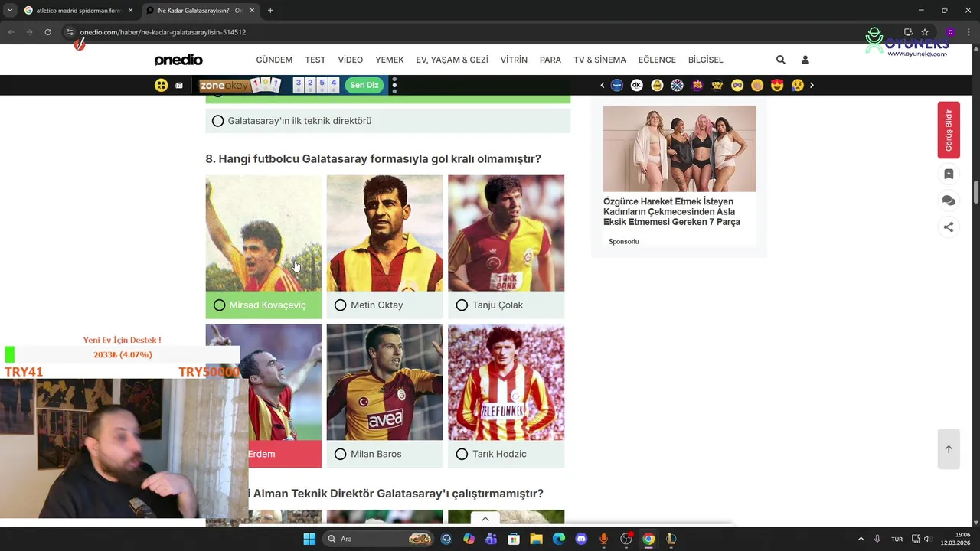This screenshot has height=551, width=980.
Task: Select Mirsad Kovaçeviç radio option
Action: (219, 305)
